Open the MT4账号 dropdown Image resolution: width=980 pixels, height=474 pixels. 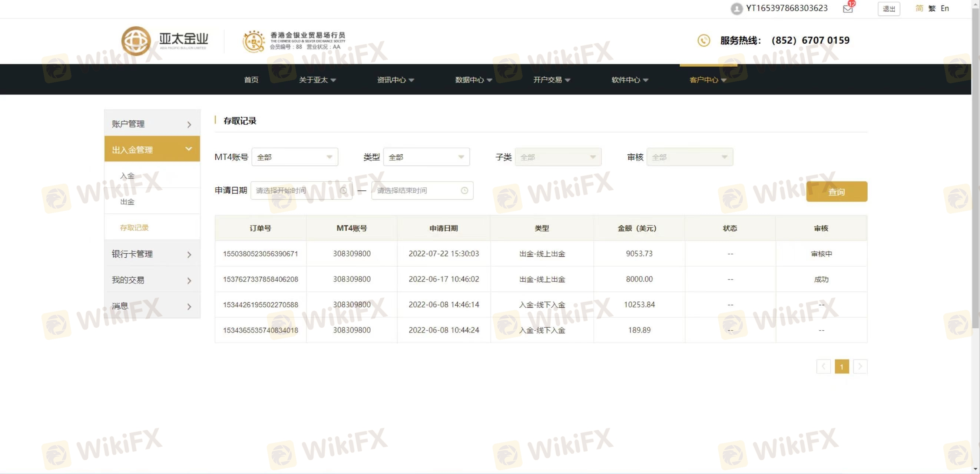(x=294, y=157)
